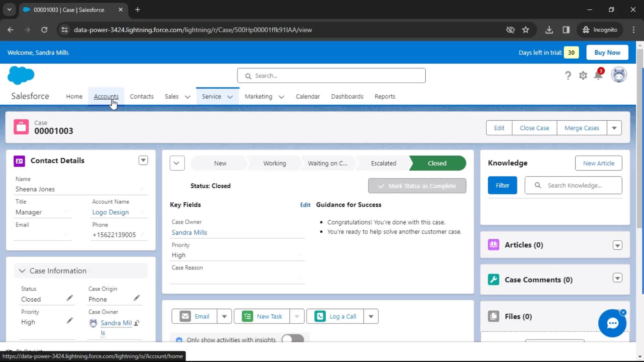
Task: Open the Email action dropdown arrow
Action: coord(224,316)
